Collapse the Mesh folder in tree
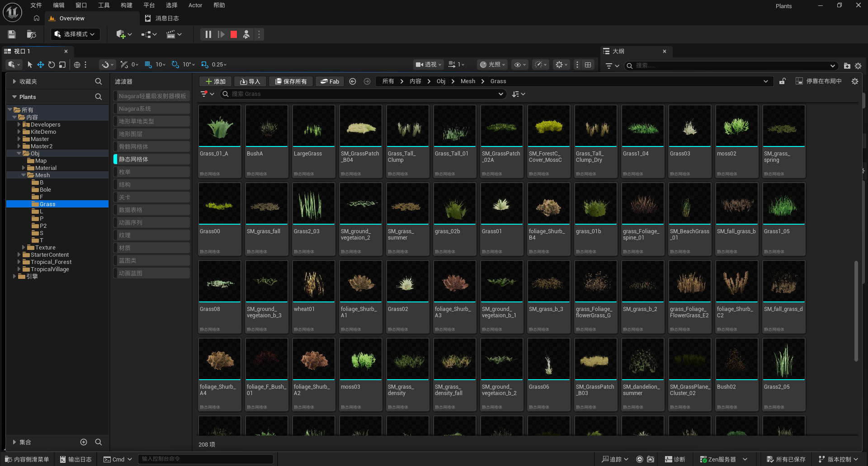 pyautogui.click(x=24, y=175)
